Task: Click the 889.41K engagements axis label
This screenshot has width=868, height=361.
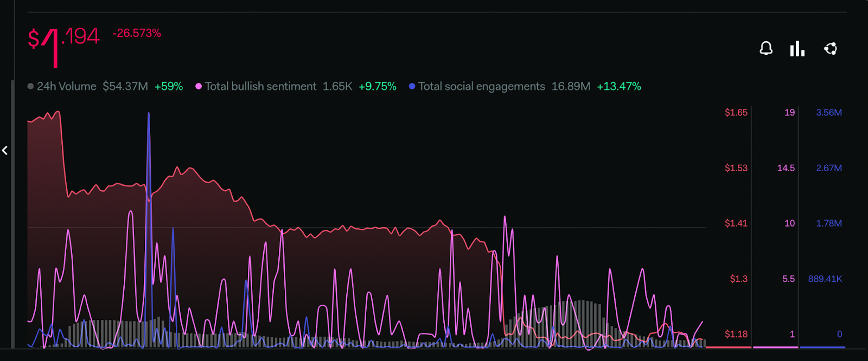Action: click(x=825, y=279)
